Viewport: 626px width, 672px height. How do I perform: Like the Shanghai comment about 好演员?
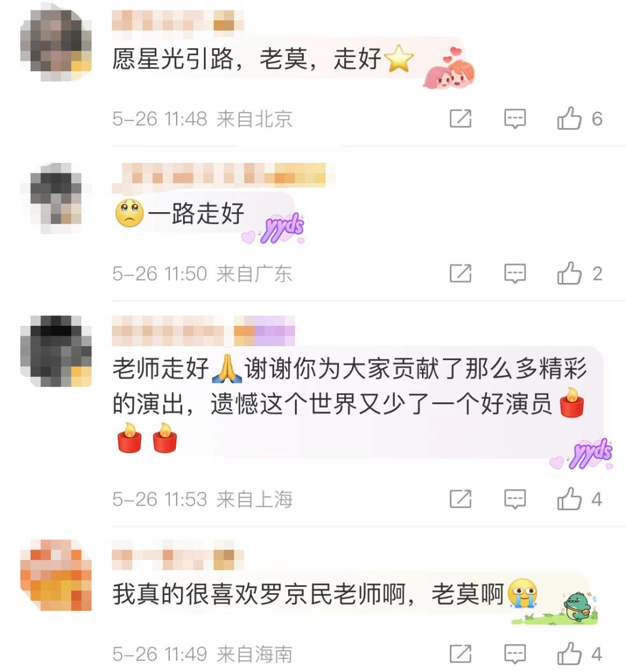569,499
